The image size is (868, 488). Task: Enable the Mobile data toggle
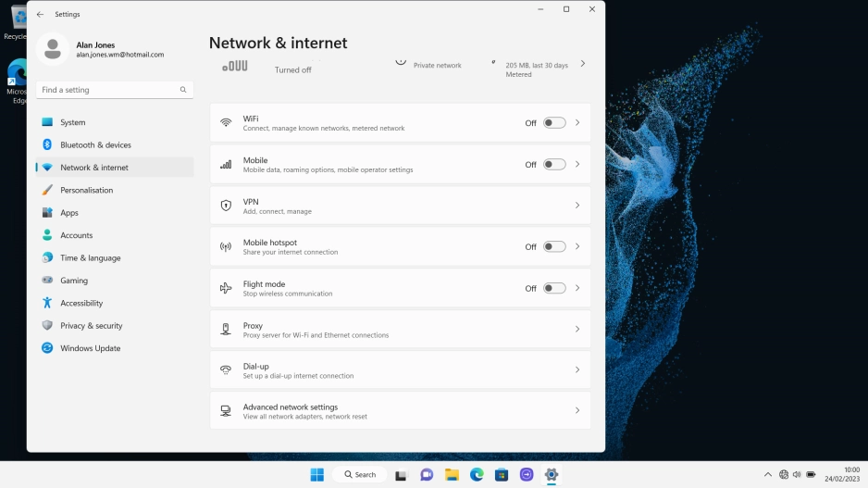coord(553,165)
